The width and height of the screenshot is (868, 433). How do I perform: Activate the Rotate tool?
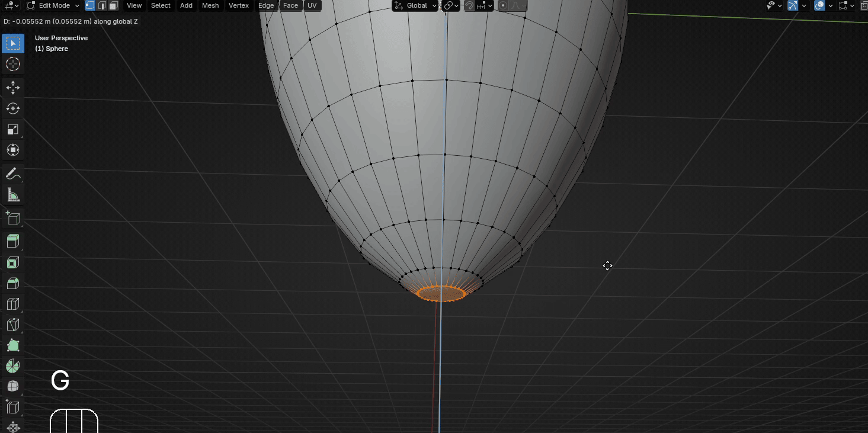[x=12, y=108]
